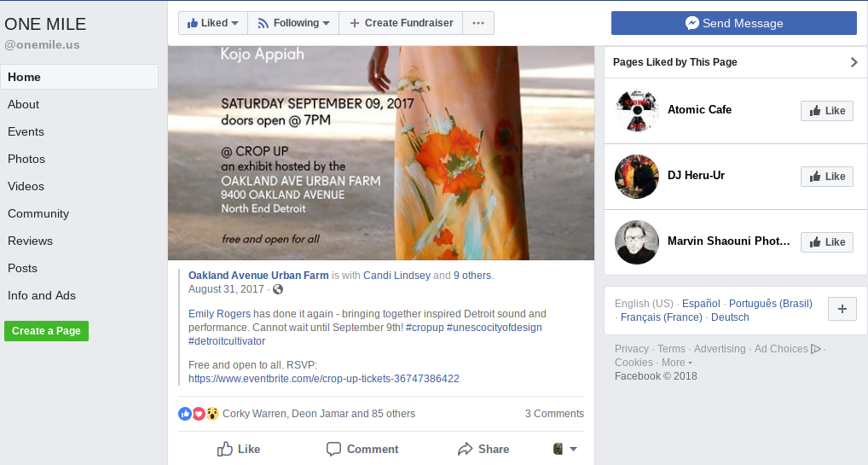
Task: Open the three-dots more options button
Action: (478, 23)
